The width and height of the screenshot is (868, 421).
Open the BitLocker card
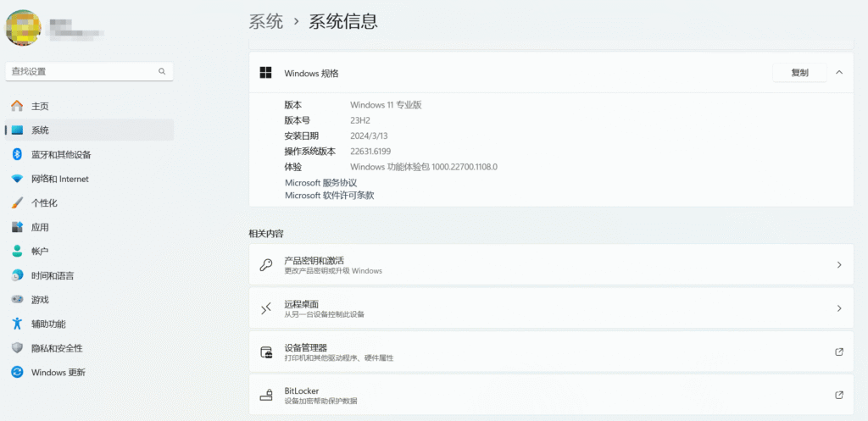[x=551, y=395]
